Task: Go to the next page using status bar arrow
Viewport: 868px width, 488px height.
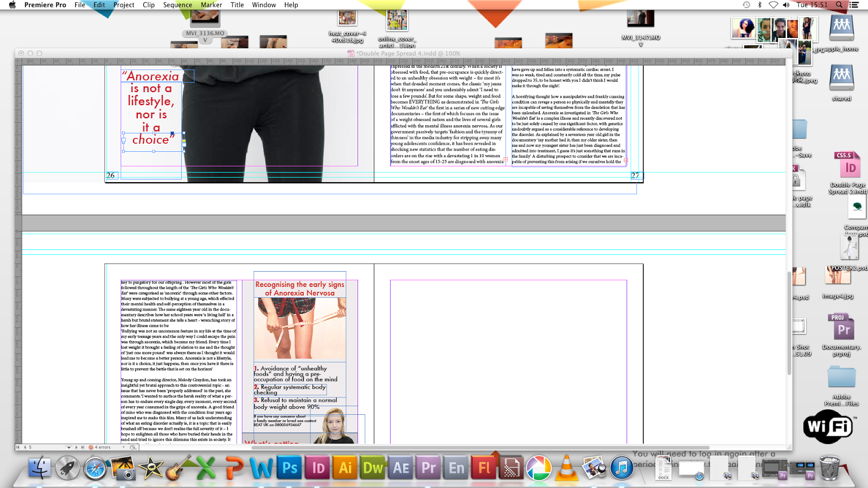Action: (76, 447)
